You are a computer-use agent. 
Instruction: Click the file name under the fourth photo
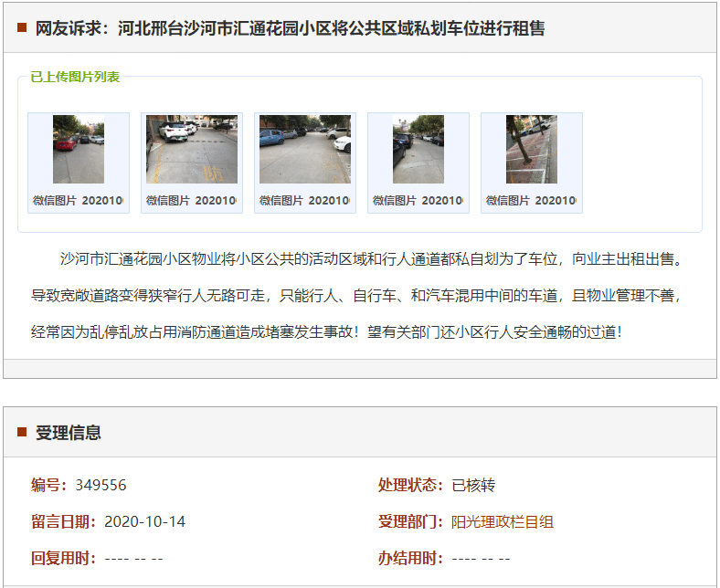(418, 201)
